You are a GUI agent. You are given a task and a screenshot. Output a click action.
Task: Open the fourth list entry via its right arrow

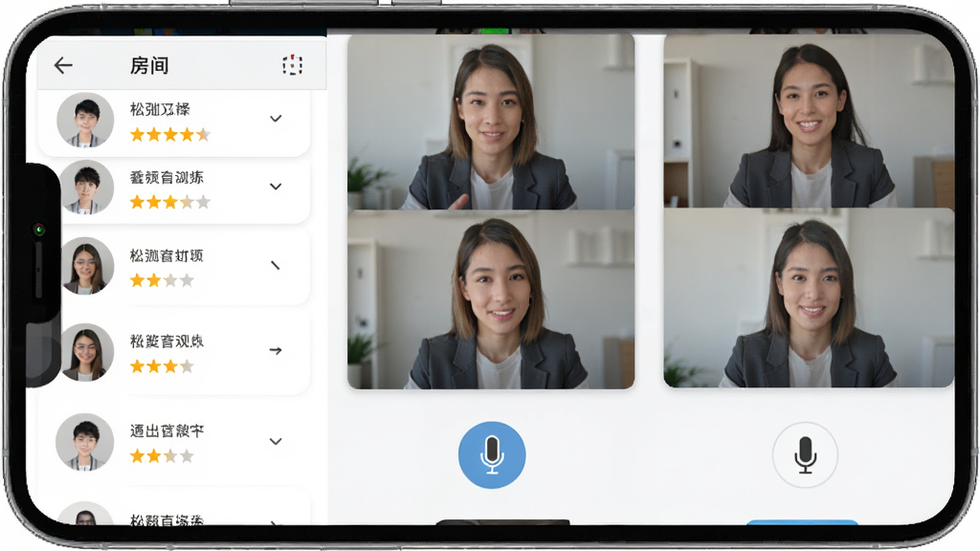coord(276,350)
